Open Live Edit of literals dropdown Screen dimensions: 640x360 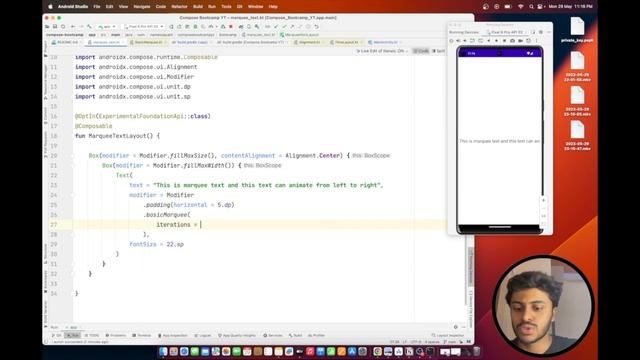(x=382, y=51)
